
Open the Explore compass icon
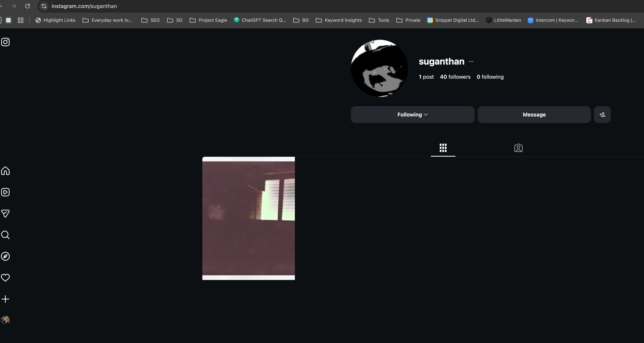pos(5,256)
